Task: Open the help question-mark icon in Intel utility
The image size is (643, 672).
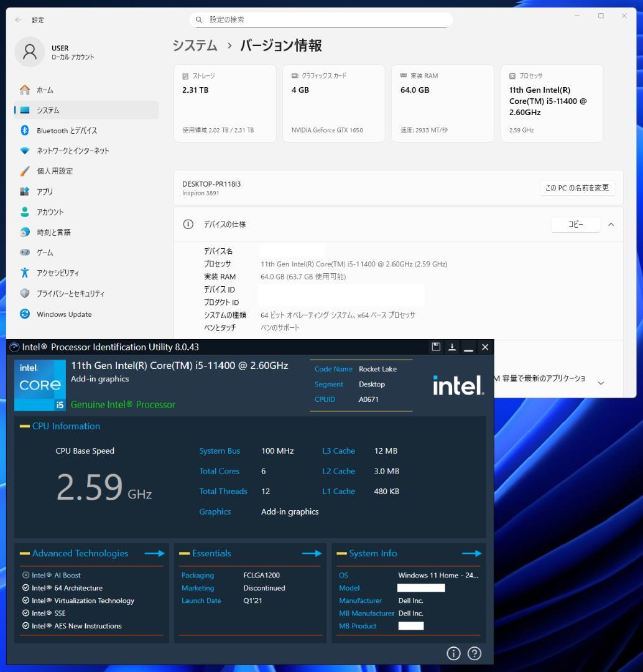Action: pos(474,653)
